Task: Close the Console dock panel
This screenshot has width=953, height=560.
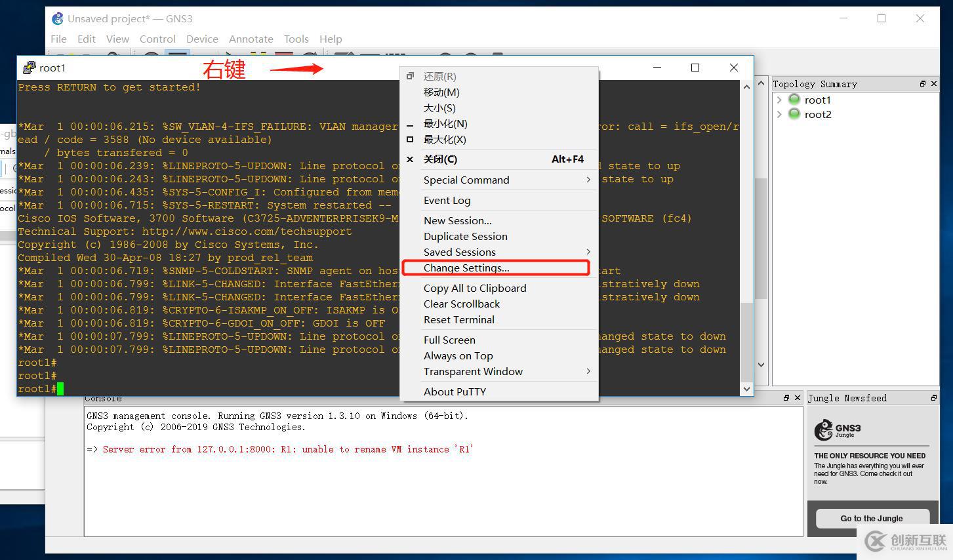Action: coord(798,398)
